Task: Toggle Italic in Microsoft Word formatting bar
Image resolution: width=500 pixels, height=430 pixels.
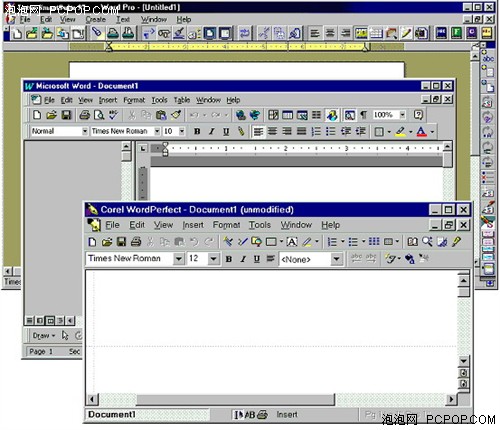Action: coord(212,131)
